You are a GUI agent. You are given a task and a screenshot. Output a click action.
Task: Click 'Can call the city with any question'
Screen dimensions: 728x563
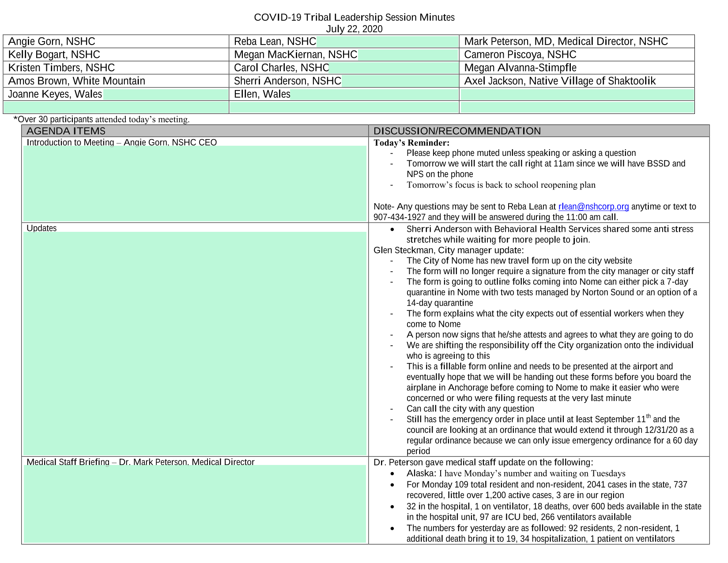[470, 409]
